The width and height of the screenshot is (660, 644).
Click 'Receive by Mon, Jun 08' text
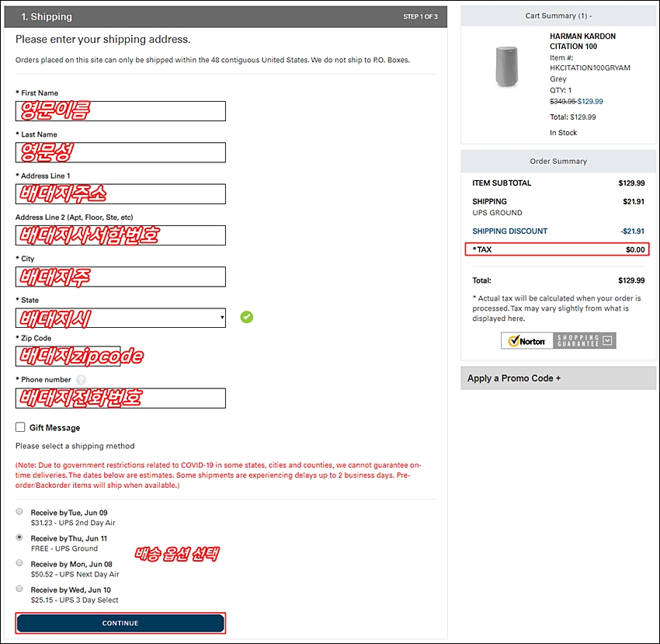pos(71,565)
